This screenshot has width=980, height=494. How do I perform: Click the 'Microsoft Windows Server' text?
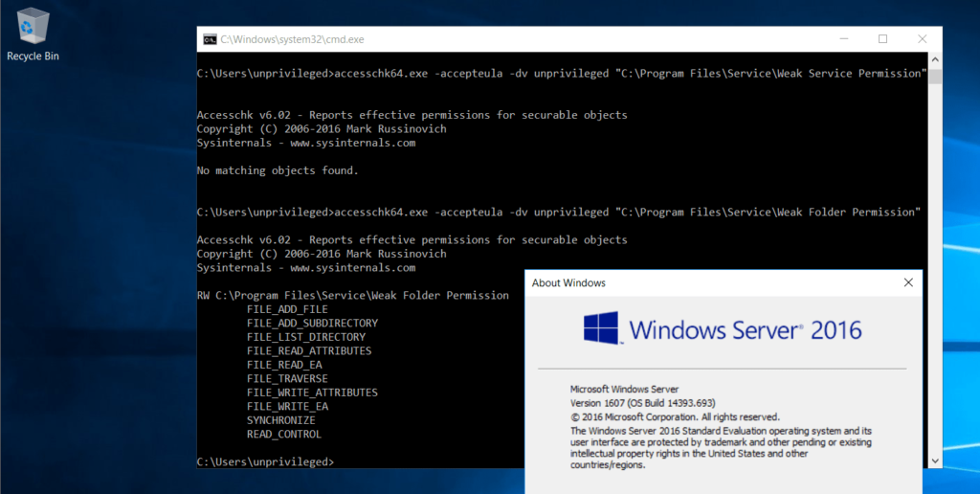[624, 389]
